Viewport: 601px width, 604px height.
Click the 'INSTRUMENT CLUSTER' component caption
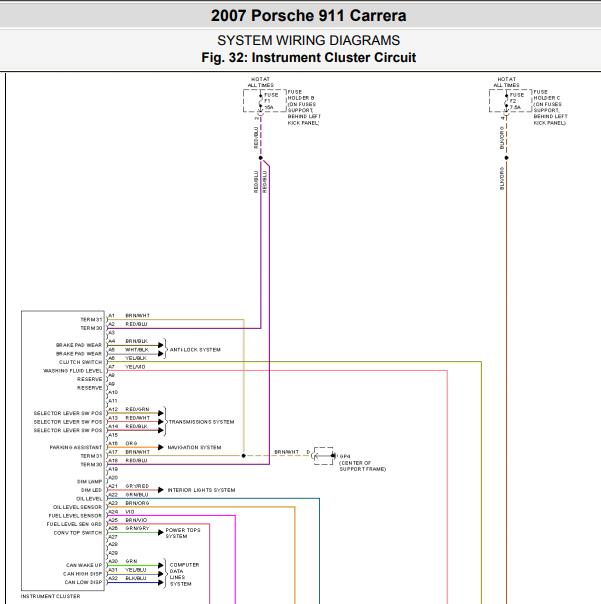50,596
